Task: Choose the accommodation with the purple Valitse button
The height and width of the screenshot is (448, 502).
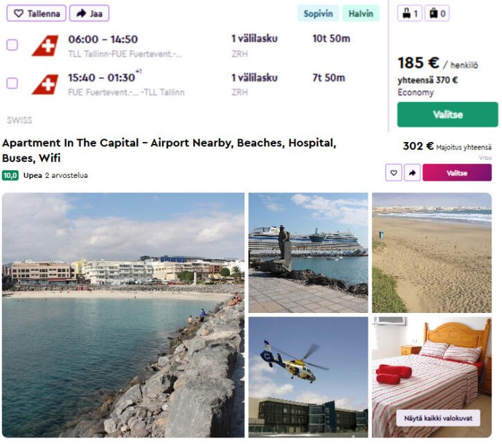Action: tap(457, 173)
